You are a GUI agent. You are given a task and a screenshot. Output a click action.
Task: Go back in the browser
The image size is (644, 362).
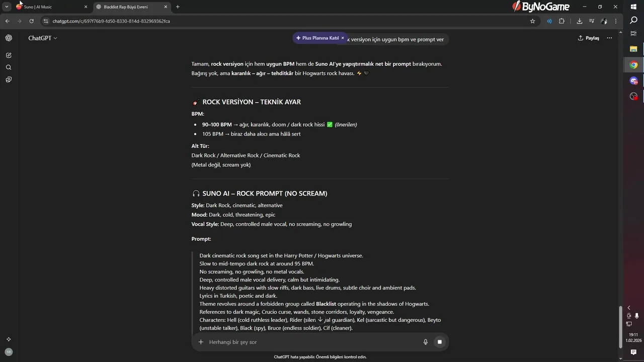tap(7, 21)
